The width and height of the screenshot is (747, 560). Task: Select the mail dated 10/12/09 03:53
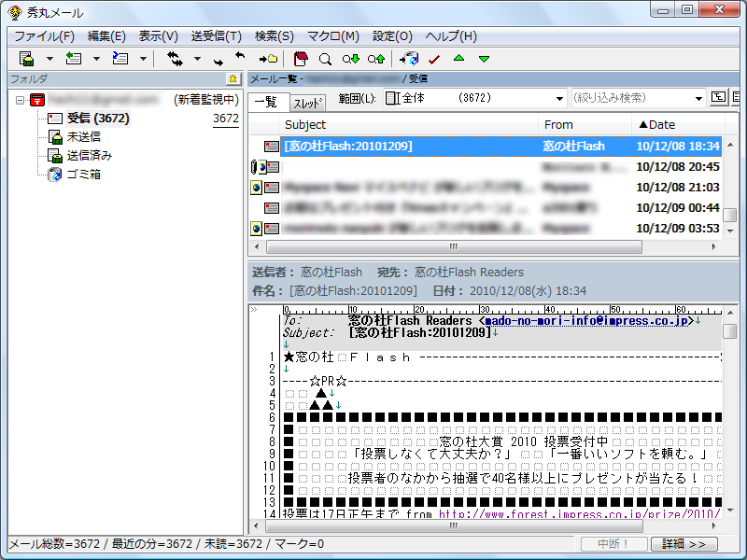[x=485, y=228]
